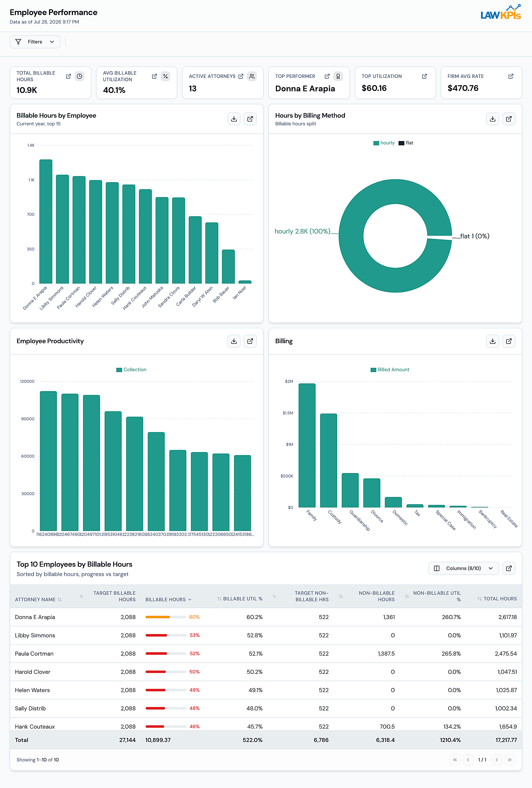532x788 pixels.
Task: Open Top Utilization external link icon
Action: [x=424, y=76]
